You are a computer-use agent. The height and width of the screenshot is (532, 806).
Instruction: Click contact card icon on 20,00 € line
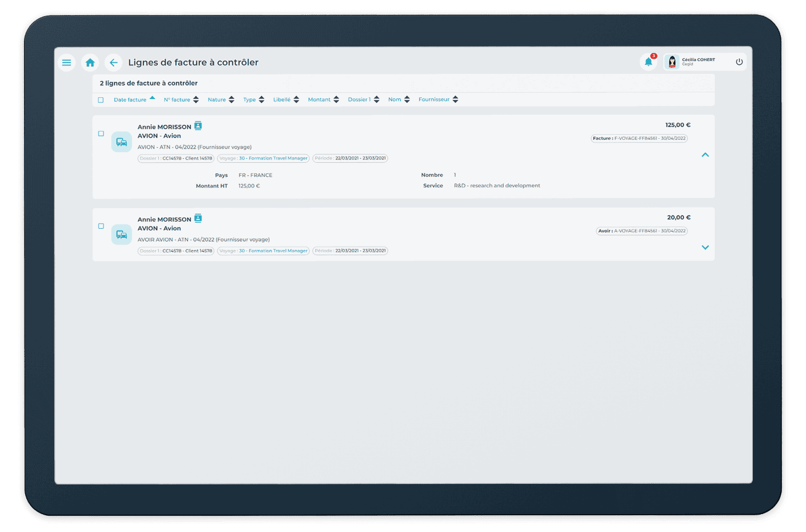click(x=198, y=218)
